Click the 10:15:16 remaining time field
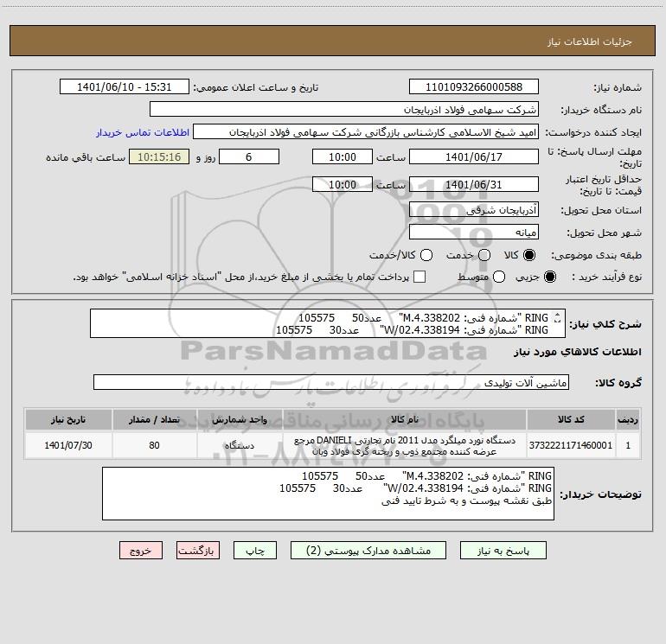This screenshot has height=644, width=666. point(159,156)
